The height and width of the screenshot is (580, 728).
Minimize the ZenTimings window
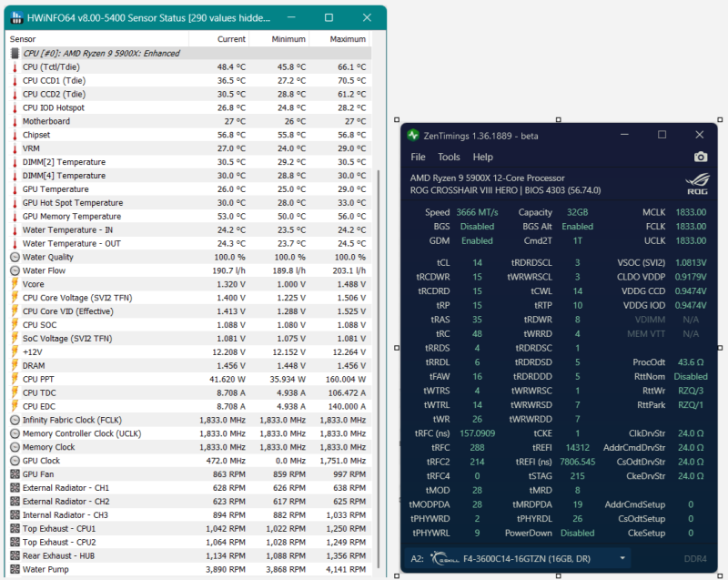point(624,135)
